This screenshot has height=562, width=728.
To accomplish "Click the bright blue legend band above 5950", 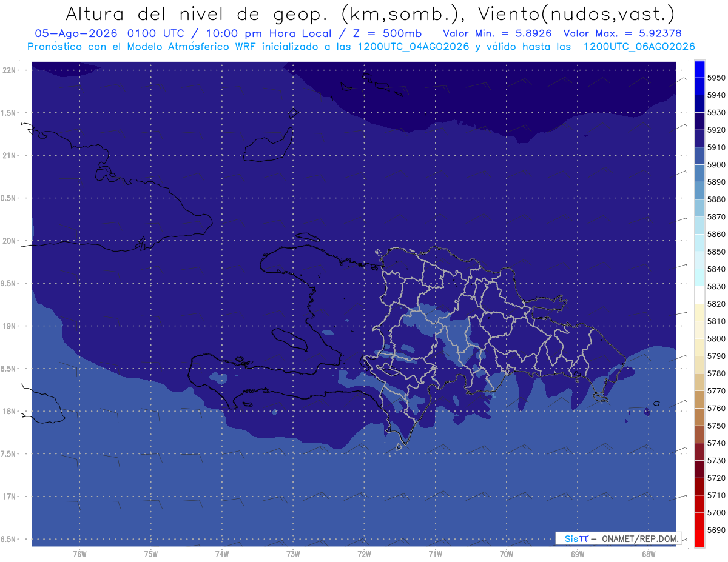I will [699, 69].
